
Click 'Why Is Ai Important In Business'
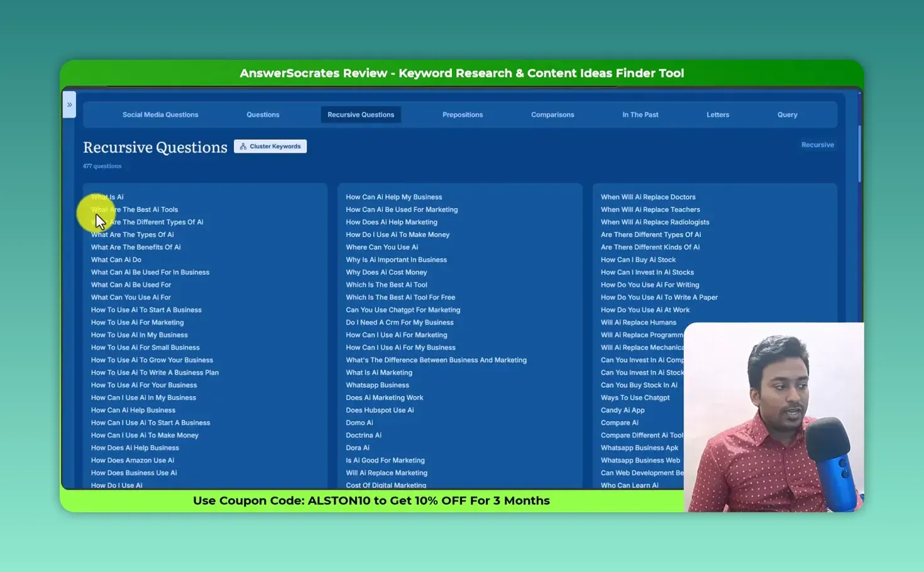click(397, 260)
